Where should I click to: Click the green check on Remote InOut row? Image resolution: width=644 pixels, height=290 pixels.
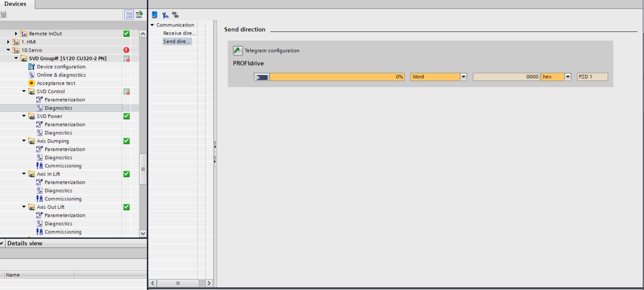click(127, 34)
